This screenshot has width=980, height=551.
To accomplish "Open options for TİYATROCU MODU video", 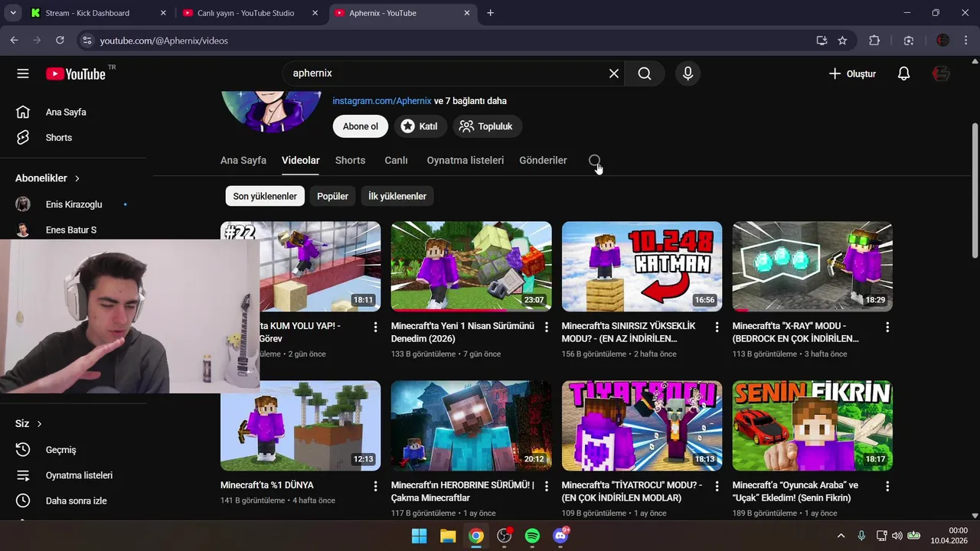I will (717, 486).
